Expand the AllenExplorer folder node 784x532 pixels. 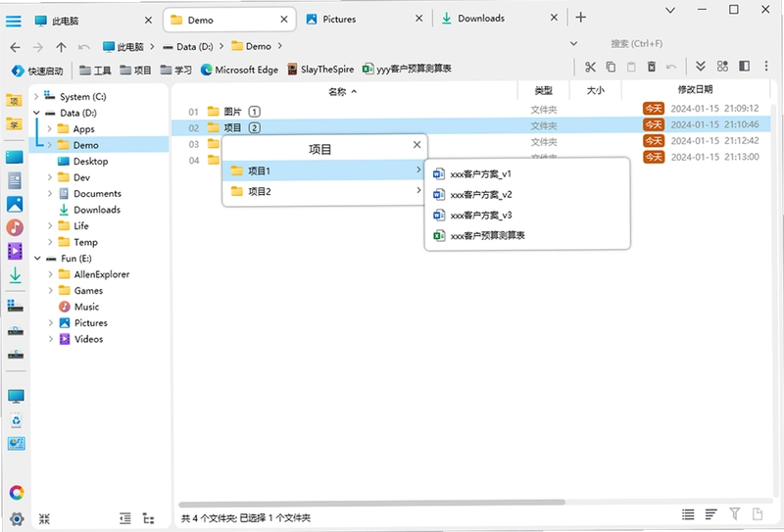[51, 274]
